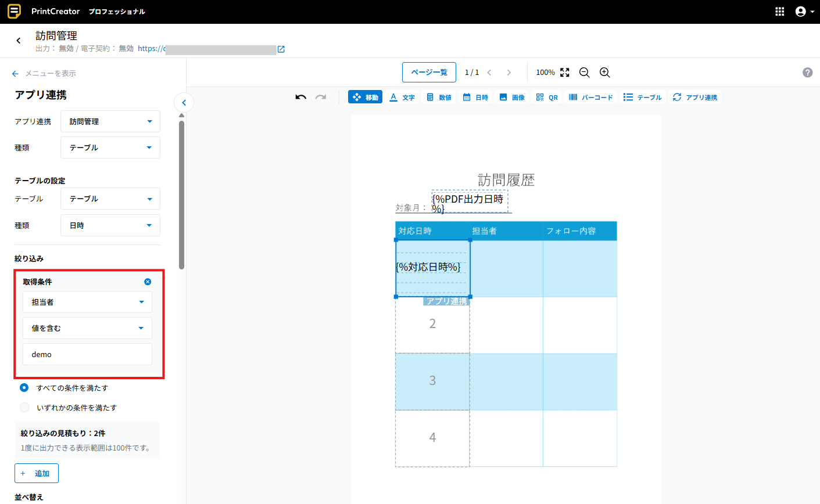
Task: Select すべての条件を満たす radio option
Action: [24, 388]
